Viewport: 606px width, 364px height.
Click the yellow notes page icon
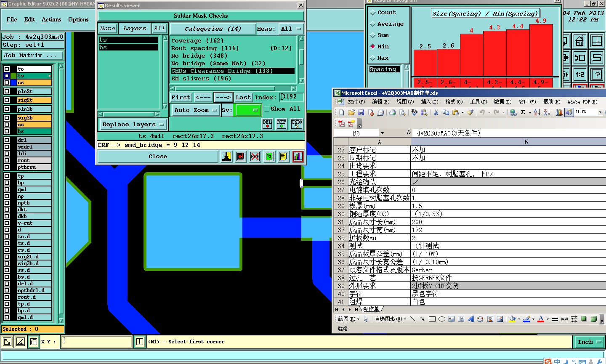pyautogui.click(x=284, y=157)
